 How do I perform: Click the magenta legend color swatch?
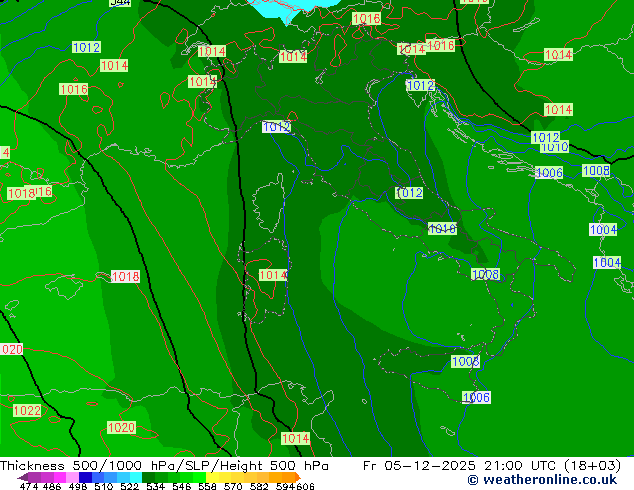[x=60, y=477]
